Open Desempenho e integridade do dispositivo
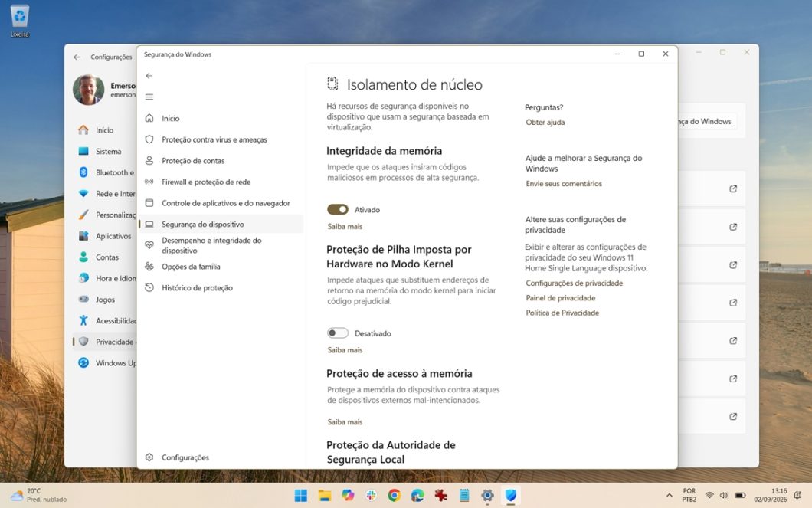 point(221,245)
